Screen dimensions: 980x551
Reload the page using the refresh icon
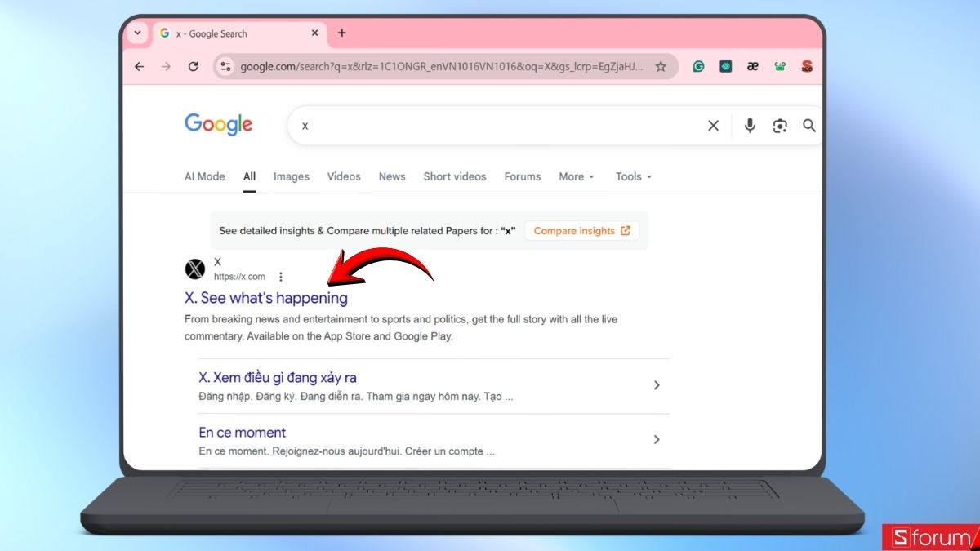pos(194,66)
